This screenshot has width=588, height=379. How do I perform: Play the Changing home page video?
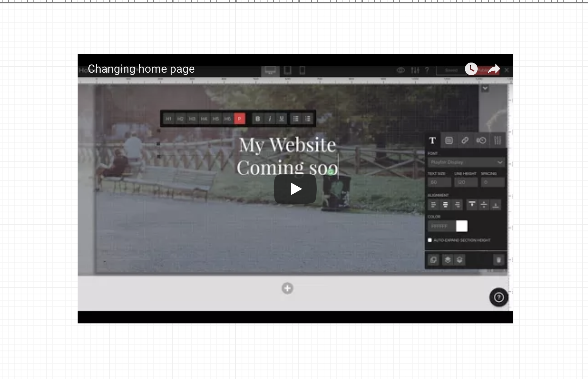(x=295, y=189)
